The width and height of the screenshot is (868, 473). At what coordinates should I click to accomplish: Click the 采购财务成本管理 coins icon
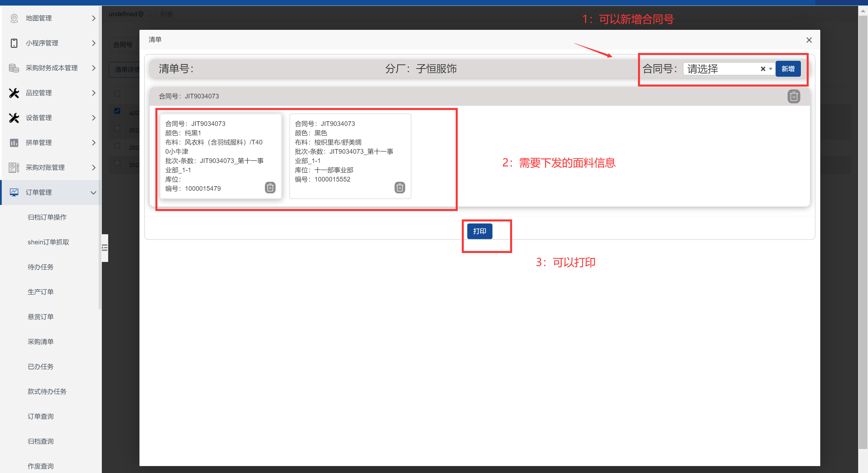14,68
